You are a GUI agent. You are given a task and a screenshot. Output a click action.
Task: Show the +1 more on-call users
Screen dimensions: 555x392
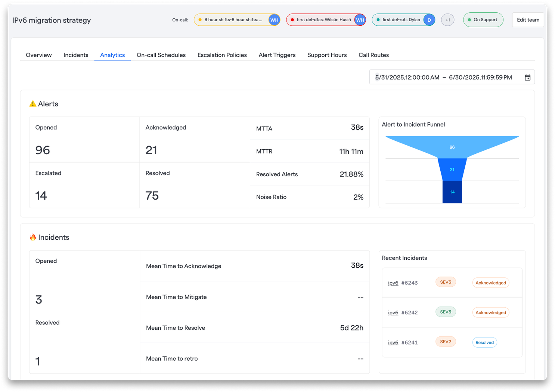(447, 20)
